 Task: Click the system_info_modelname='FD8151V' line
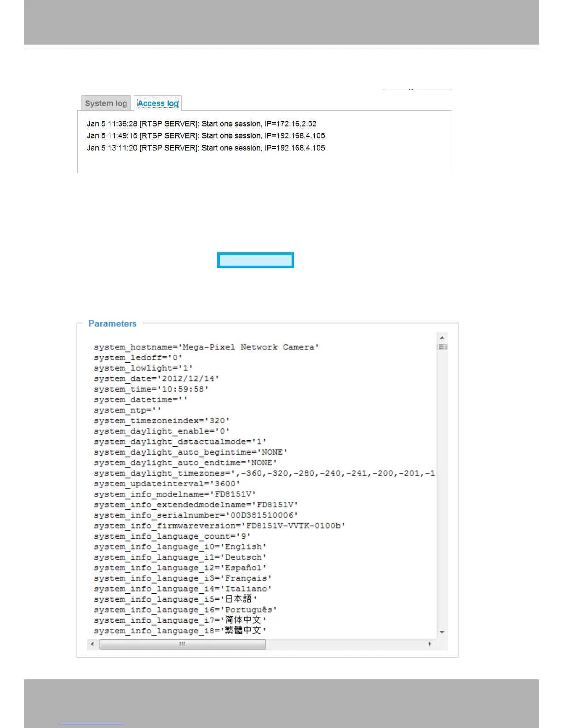pyautogui.click(x=175, y=495)
